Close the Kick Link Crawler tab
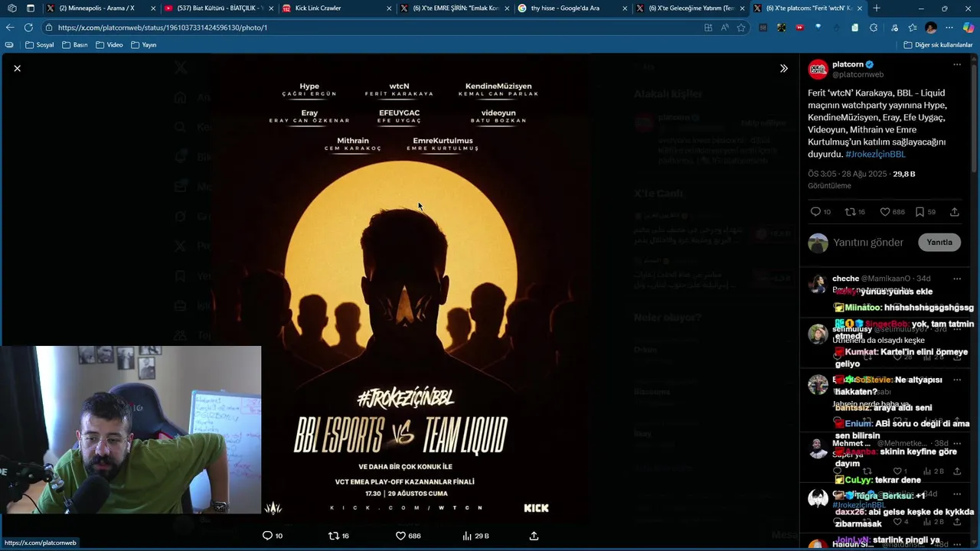The width and height of the screenshot is (980, 551). coord(388,8)
